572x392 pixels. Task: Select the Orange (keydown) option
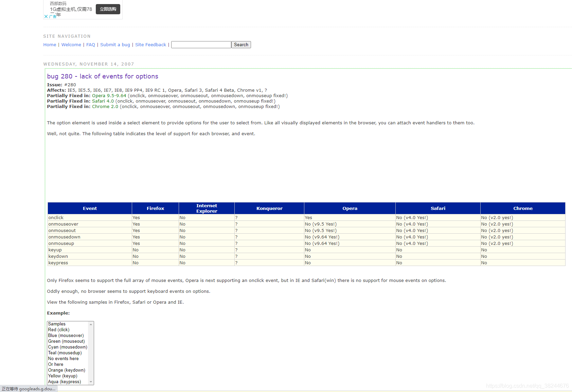pos(68,370)
